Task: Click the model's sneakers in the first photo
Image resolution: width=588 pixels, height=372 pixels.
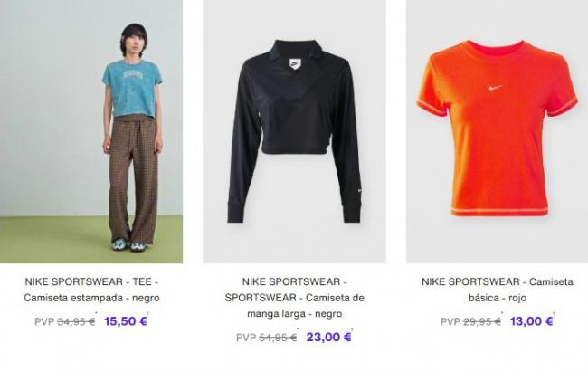Action: [x=128, y=244]
